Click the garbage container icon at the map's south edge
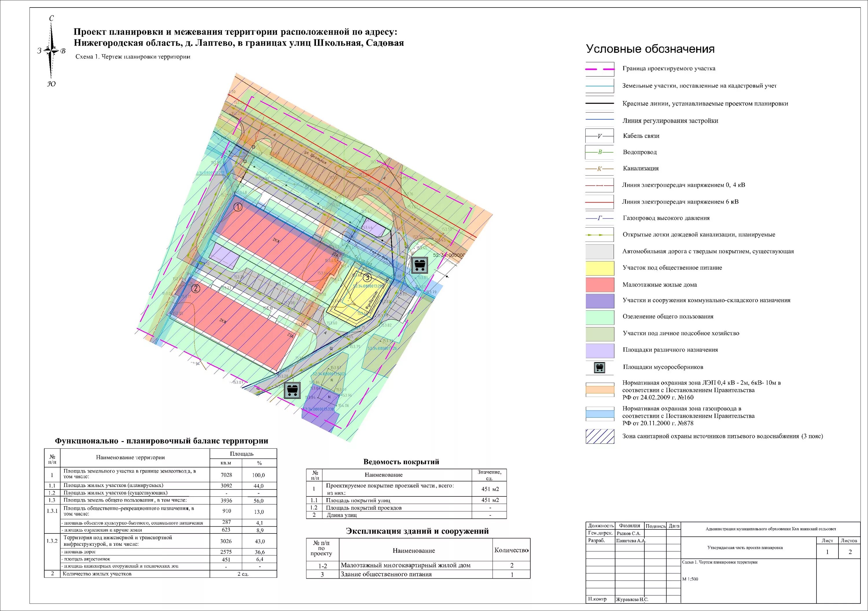 pos(292,390)
